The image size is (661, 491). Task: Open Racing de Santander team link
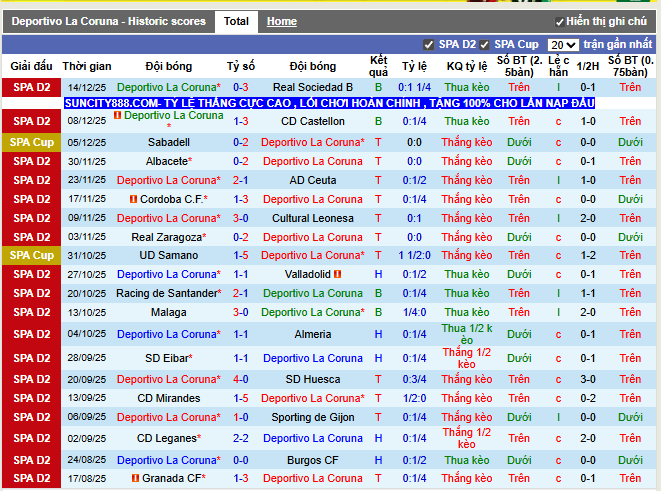(x=167, y=293)
